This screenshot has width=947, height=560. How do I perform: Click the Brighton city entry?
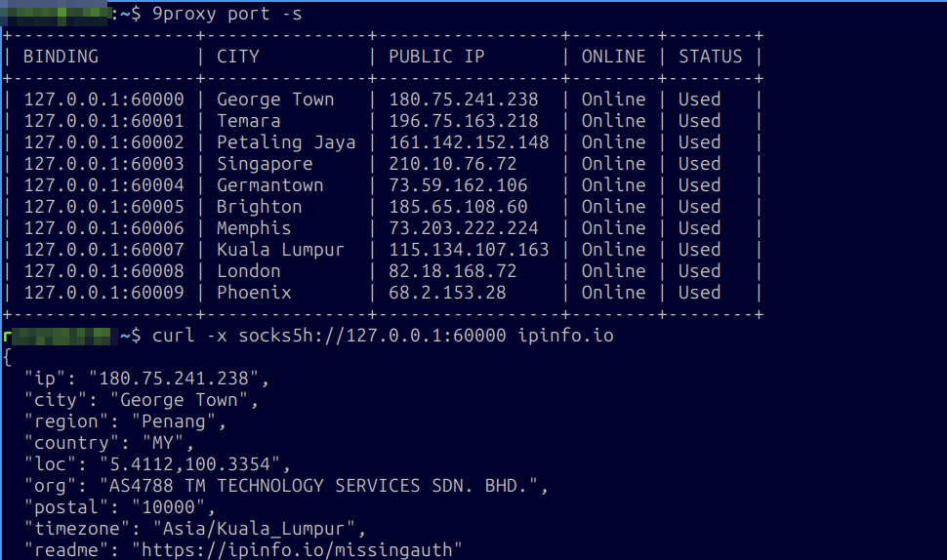coord(259,207)
